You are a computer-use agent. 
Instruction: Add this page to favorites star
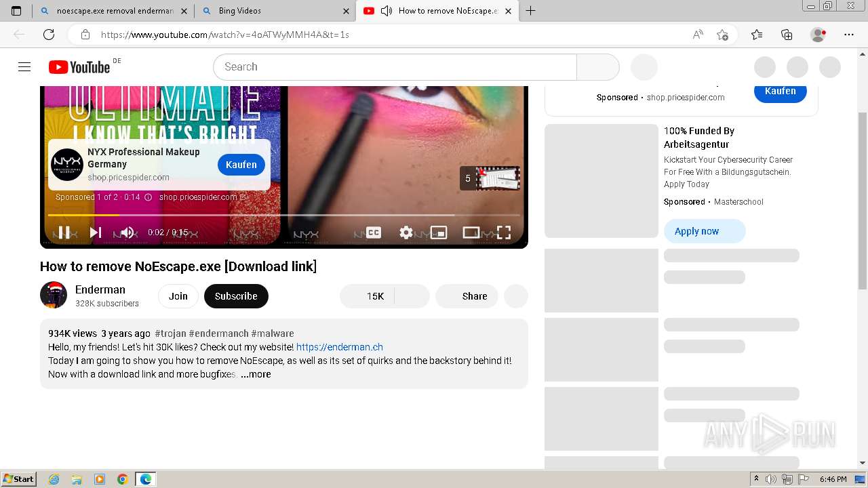722,35
